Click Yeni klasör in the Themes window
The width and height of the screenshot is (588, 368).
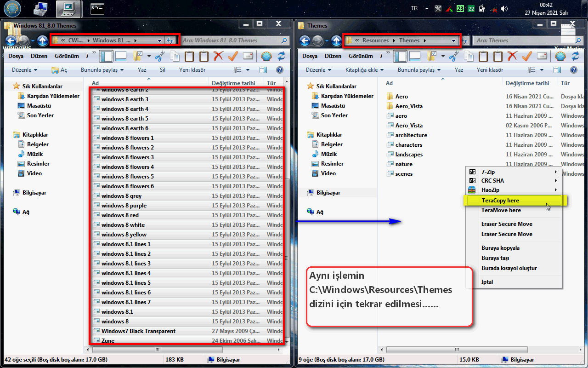click(x=490, y=70)
